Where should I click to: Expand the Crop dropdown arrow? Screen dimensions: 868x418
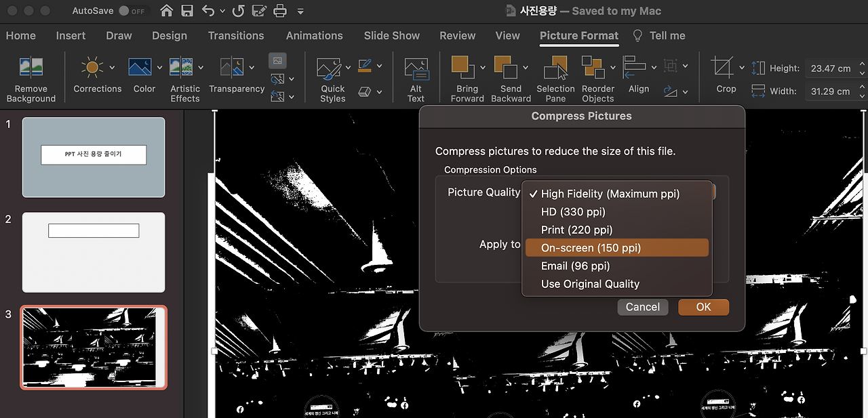pos(741,67)
